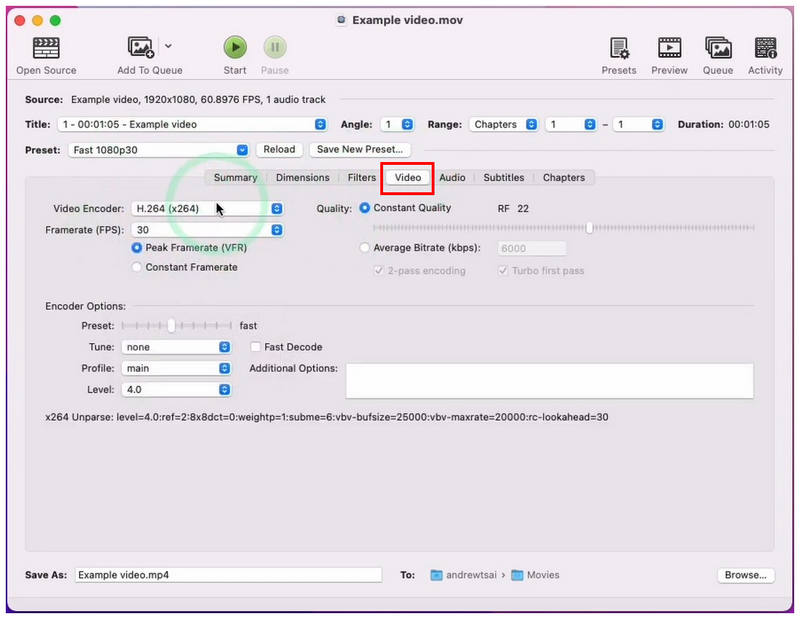The width and height of the screenshot is (800, 619).
Task: Enable the Fast Decode checkbox
Action: (x=256, y=347)
